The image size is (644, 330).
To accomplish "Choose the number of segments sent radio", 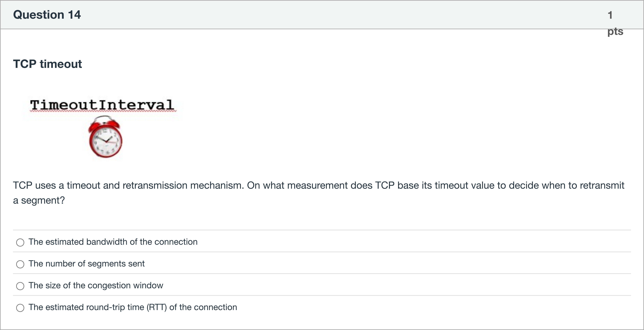I will point(20,264).
